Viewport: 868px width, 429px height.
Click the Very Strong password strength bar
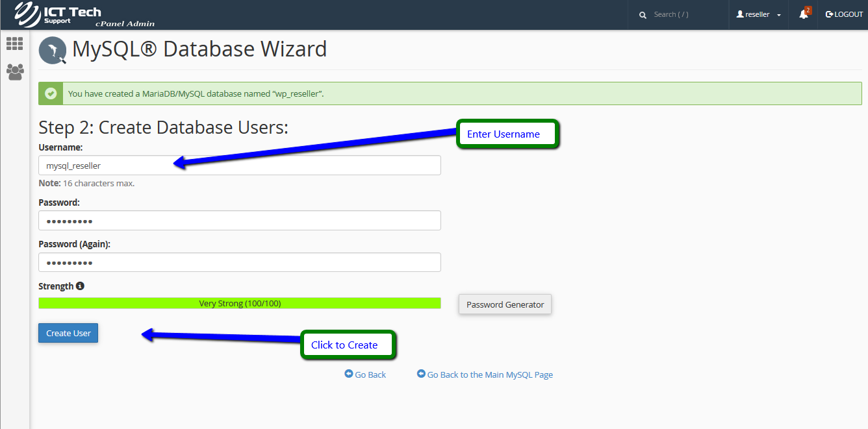click(239, 303)
